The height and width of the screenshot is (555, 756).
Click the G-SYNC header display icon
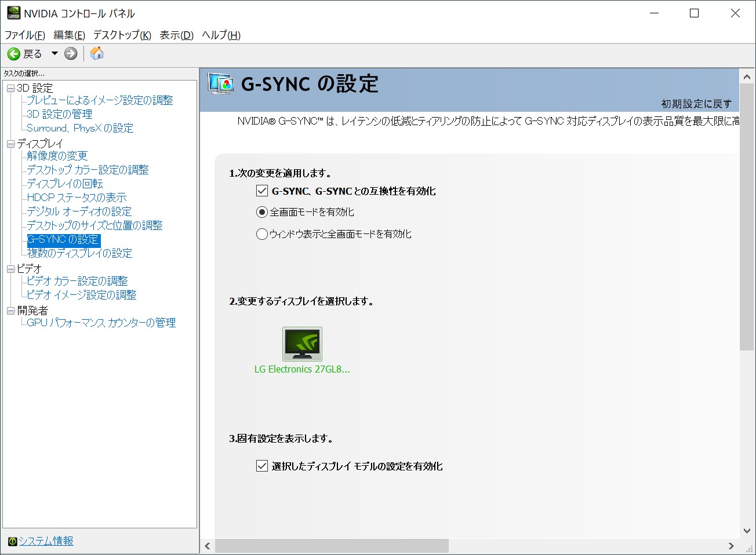pyautogui.click(x=221, y=84)
